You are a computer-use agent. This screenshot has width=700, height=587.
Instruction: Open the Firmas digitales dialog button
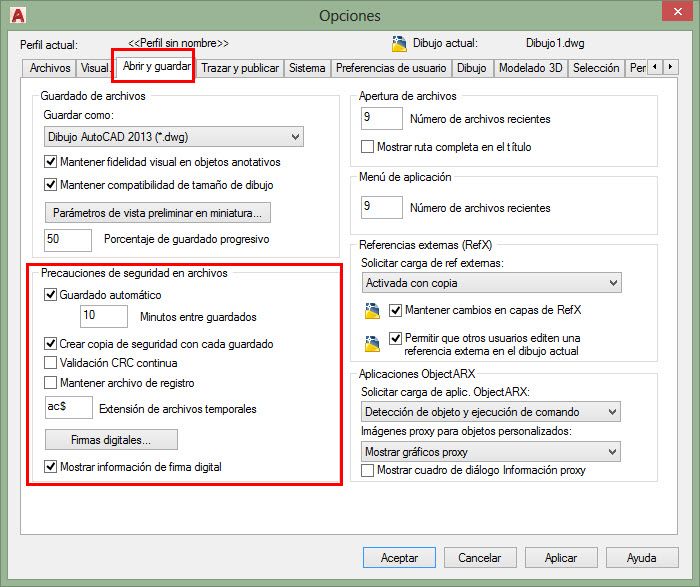(x=111, y=440)
